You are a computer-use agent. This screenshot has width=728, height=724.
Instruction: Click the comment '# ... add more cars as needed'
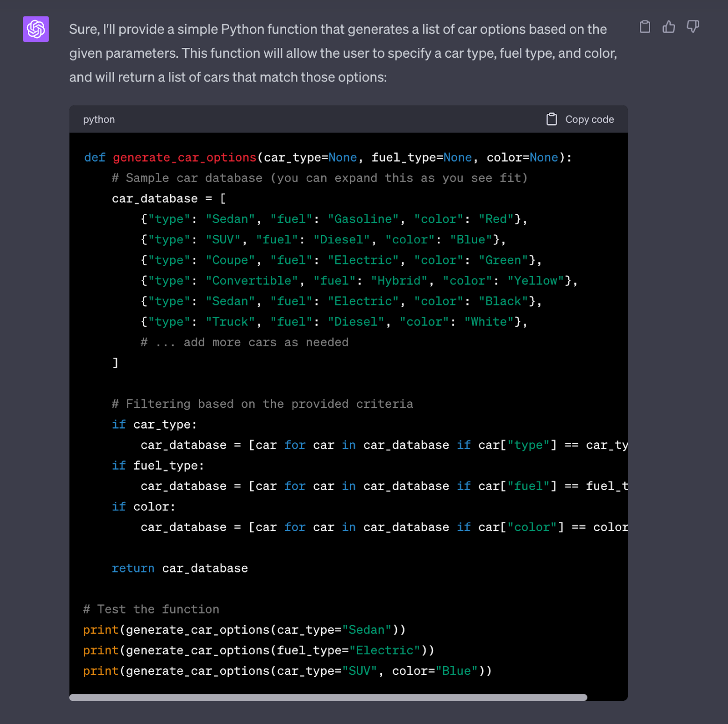(x=244, y=342)
